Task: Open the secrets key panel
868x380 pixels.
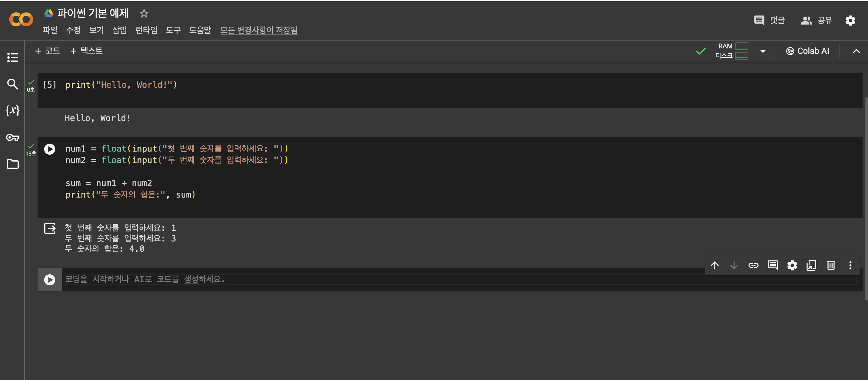Action: pyautogui.click(x=12, y=137)
